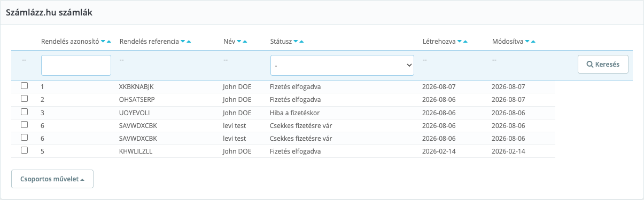The width and height of the screenshot is (644, 200).
Task: Click the Módosítva column header
Action: [508, 41]
